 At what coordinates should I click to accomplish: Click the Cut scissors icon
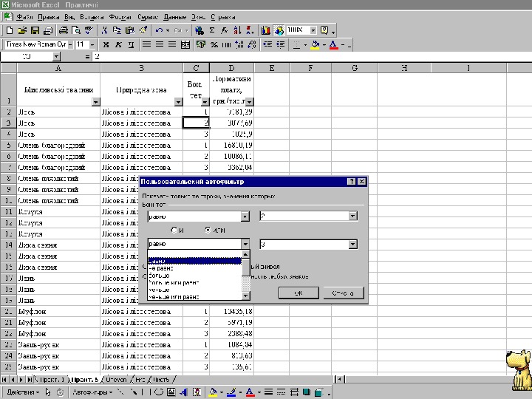[x=105, y=30]
